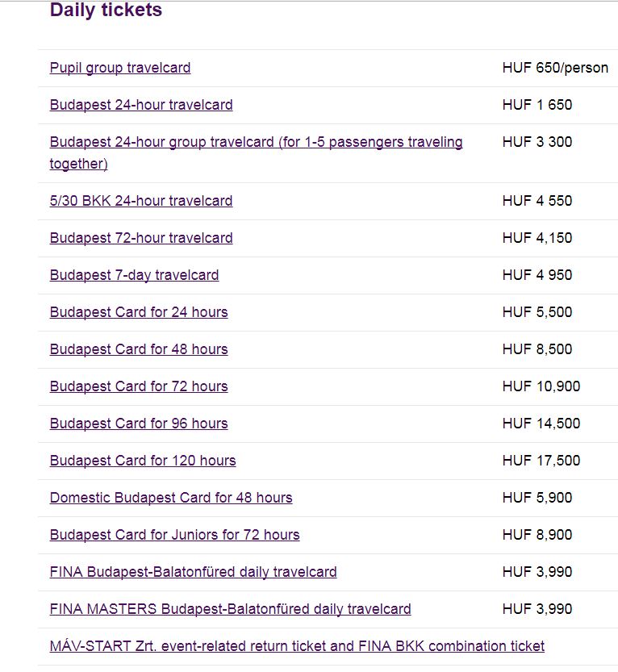Select Domestic Budapest Card for 48 hours
Viewport: 618px width, 672px height.
tap(171, 498)
